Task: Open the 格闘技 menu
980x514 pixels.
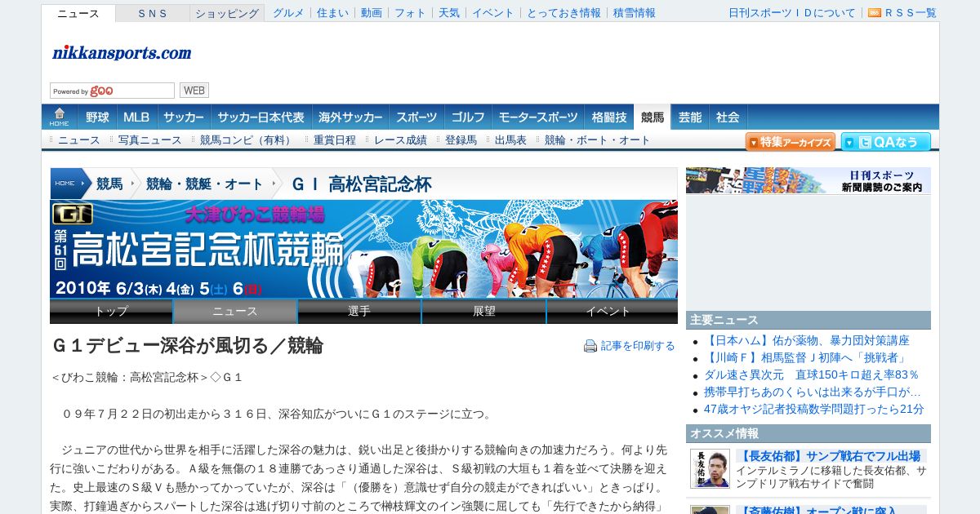Action: (609, 117)
